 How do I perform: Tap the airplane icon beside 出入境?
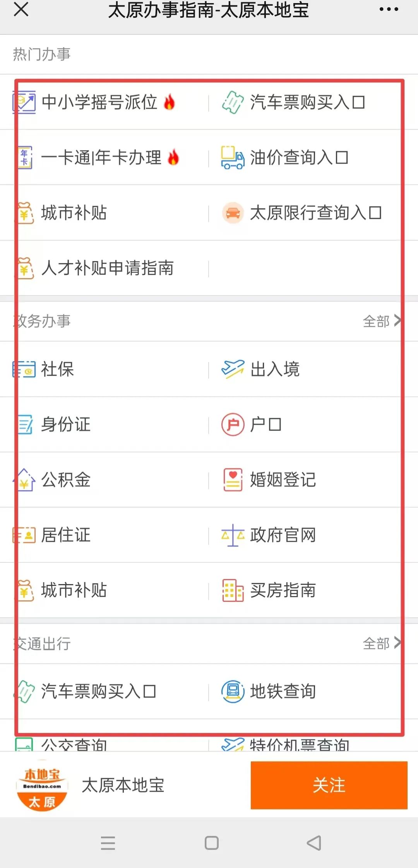(x=233, y=369)
